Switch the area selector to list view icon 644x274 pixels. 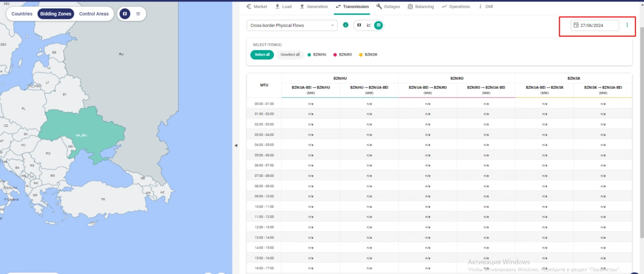point(138,14)
